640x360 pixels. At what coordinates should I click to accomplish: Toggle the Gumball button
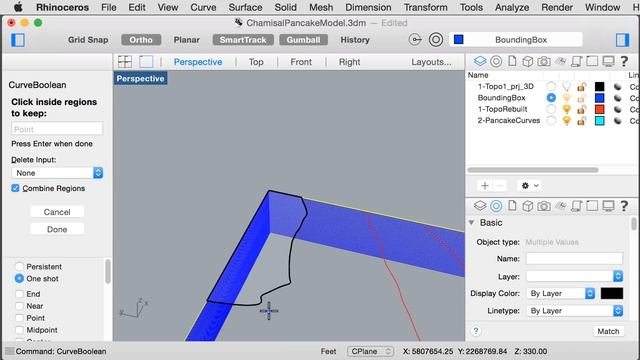(x=303, y=40)
